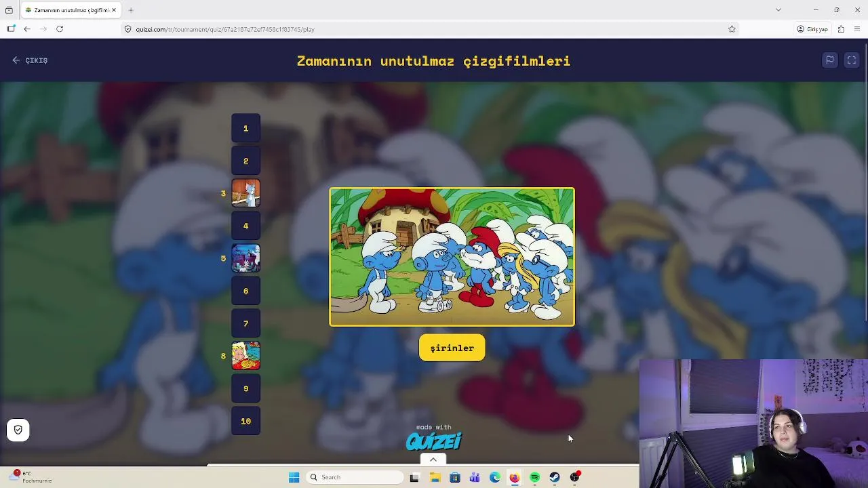Open File Explorer from the taskbar
Image resolution: width=868 pixels, height=488 pixels.
435,477
